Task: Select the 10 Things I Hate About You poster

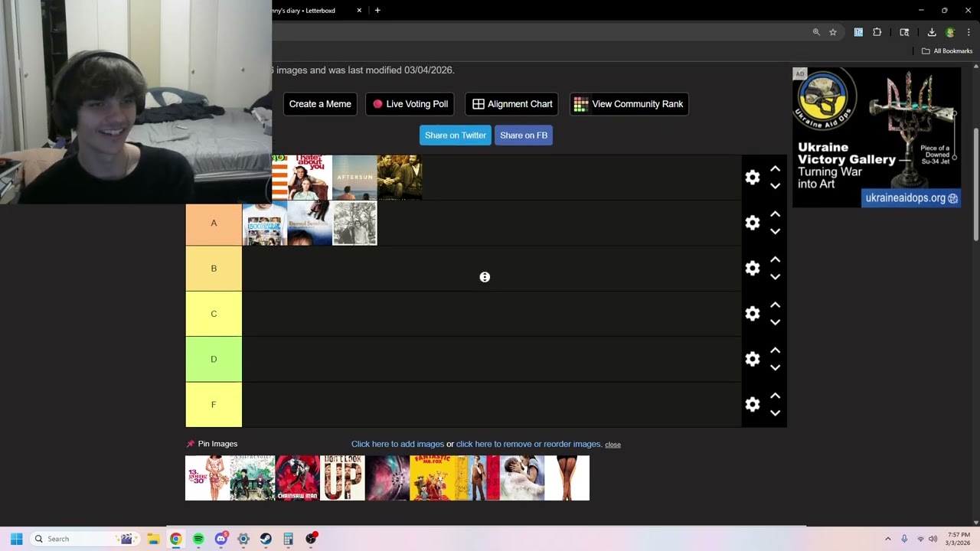Action: click(309, 178)
